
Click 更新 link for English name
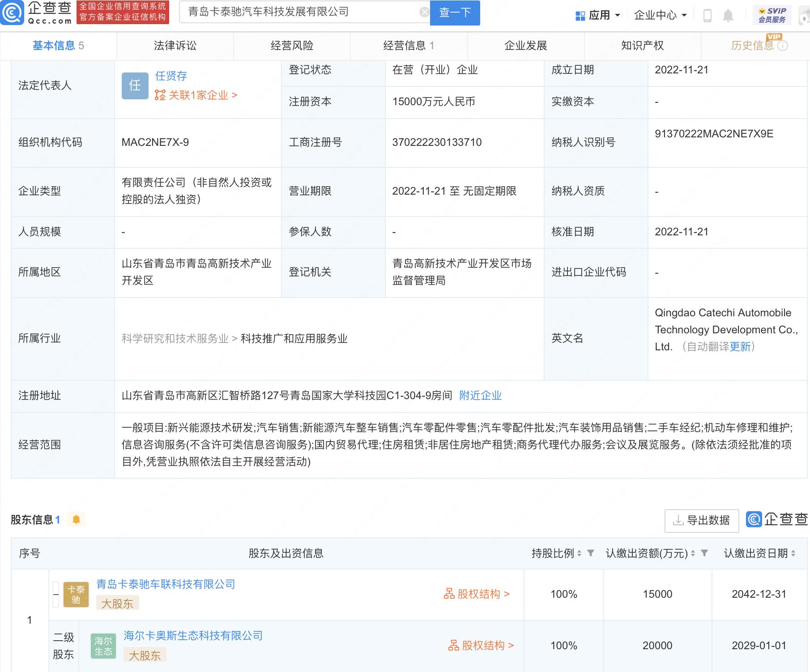point(740,347)
